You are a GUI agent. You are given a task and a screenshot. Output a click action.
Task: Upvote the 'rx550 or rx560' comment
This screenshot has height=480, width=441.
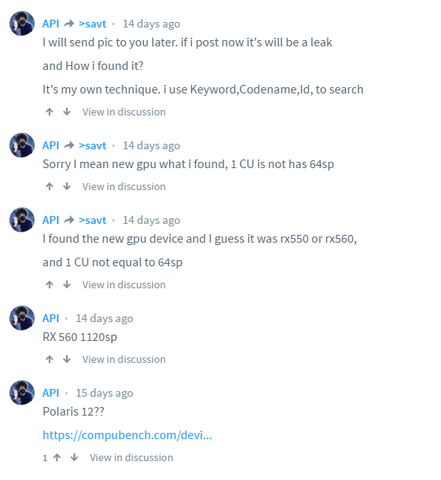49,285
